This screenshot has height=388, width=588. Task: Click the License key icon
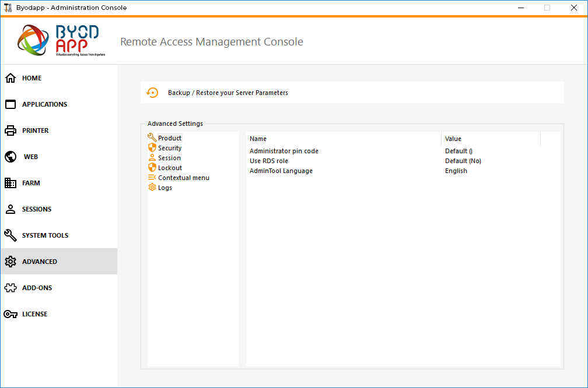[10, 314]
